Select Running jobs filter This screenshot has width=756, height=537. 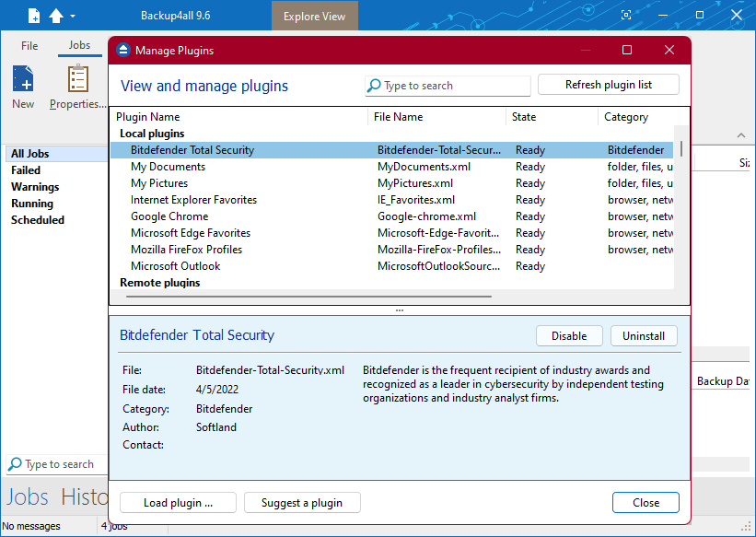tap(32, 204)
